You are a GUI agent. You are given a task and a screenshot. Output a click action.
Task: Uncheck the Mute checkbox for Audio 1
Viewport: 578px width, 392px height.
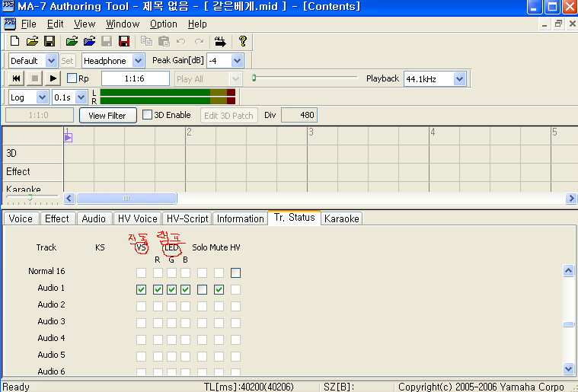click(219, 289)
